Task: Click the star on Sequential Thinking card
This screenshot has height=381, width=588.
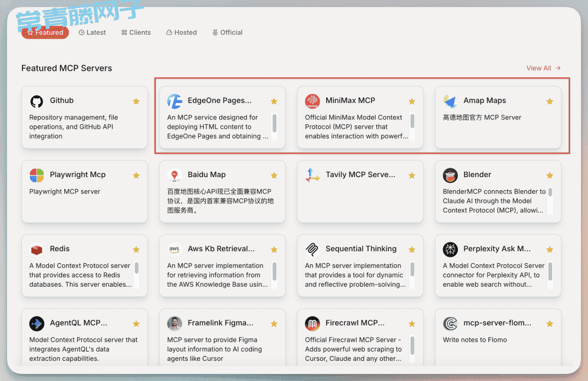Action: [x=412, y=250]
